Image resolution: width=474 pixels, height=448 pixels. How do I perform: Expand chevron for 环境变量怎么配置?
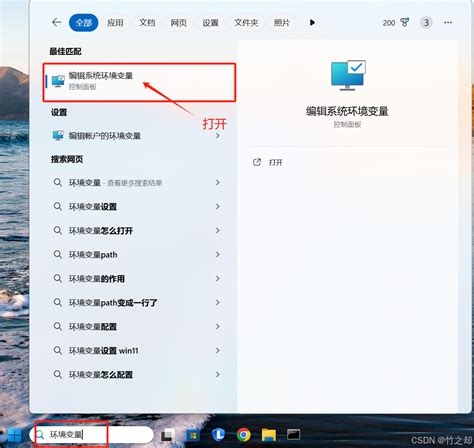click(x=218, y=374)
